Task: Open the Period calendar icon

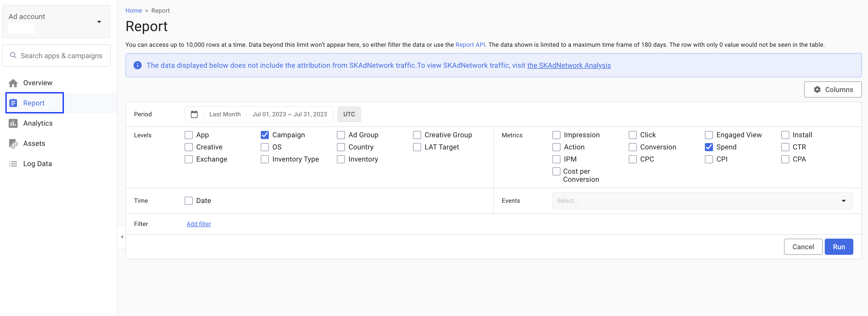Action: (194, 114)
